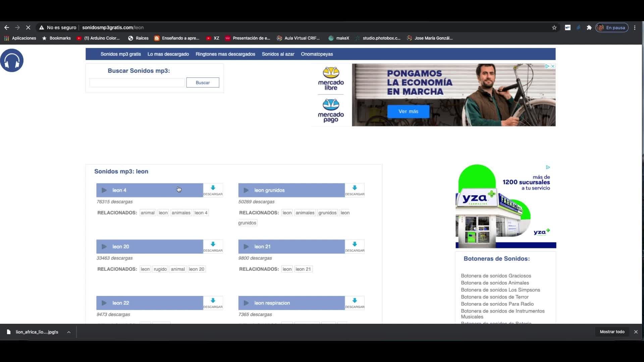The width and height of the screenshot is (644, 362).
Task: Open Lo mas descargado menu item
Action: tap(168, 54)
